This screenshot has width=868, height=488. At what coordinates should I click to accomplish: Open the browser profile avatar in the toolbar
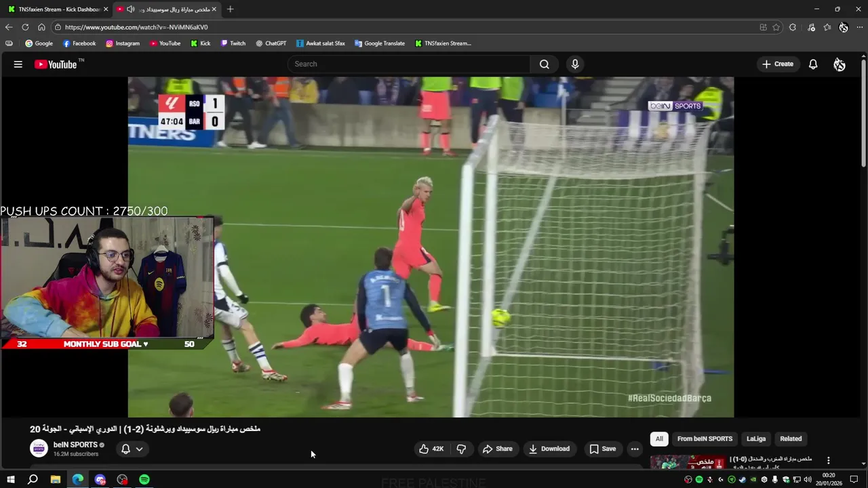click(x=844, y=27)
